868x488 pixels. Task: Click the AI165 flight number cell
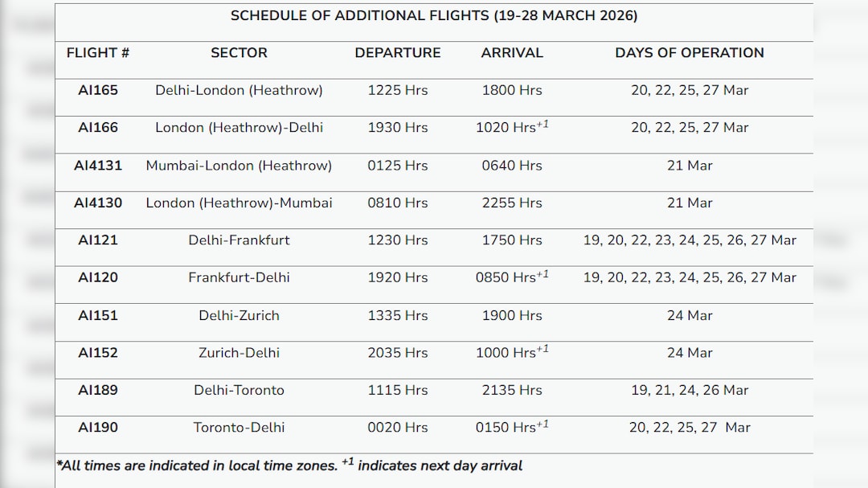click(x=98, y=90)
